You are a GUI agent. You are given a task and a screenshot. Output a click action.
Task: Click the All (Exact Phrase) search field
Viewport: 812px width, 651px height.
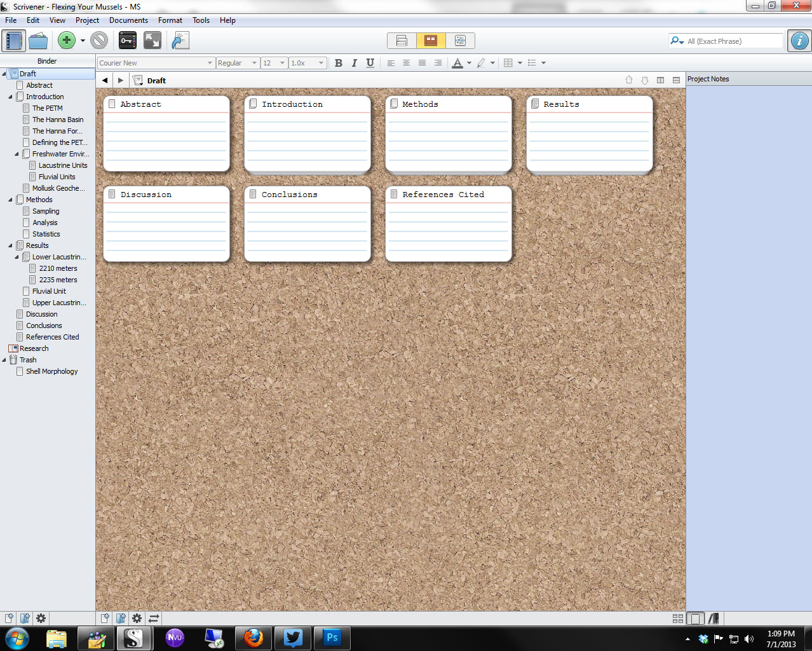tap(734, 41)
